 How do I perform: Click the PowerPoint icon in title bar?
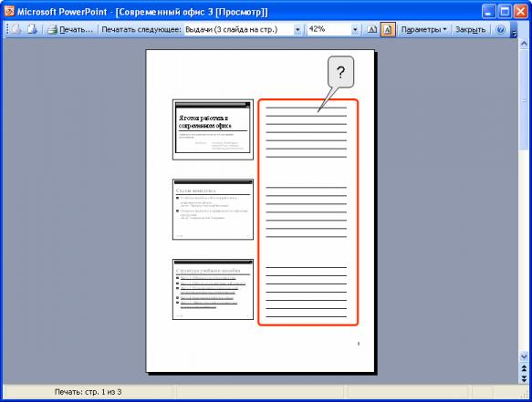(x=9, y=12)
